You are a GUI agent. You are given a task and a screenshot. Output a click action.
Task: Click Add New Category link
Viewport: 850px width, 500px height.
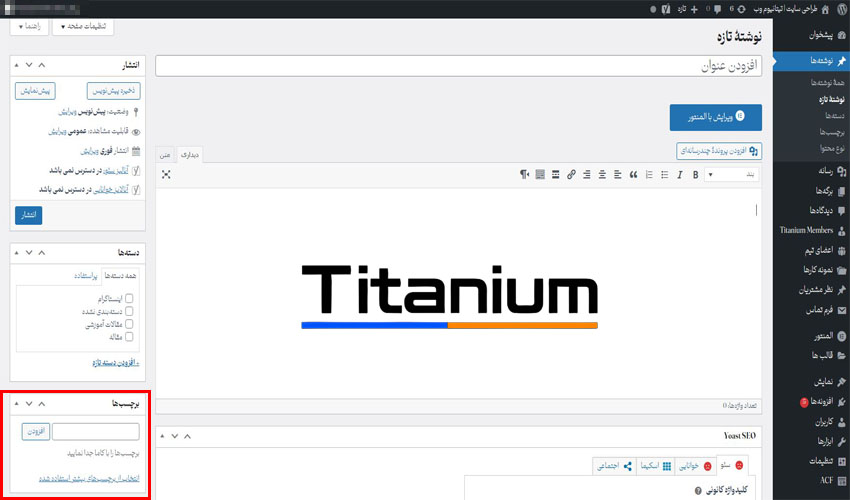[115, 363]
